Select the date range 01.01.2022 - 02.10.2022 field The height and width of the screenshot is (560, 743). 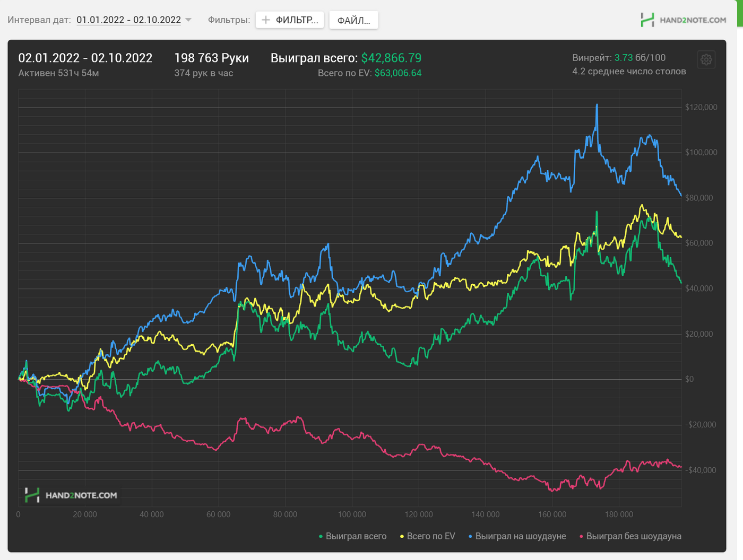(x=128, y=20)
